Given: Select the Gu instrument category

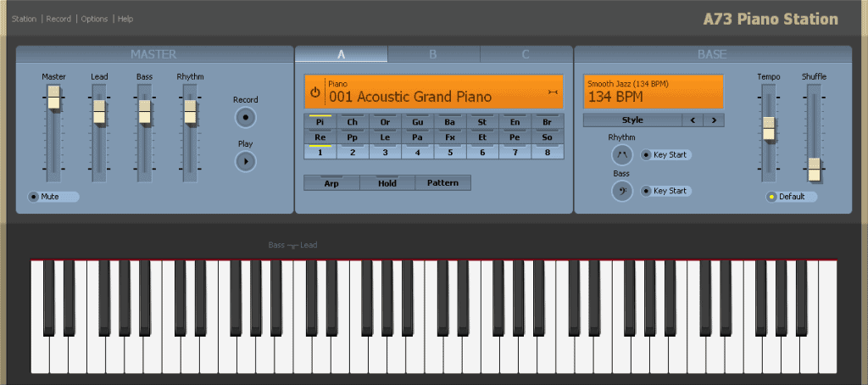Looking at the screenshot, I should click(x=418, y=121).
